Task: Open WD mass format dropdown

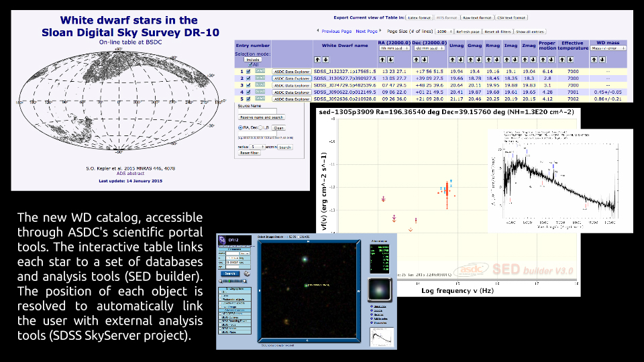Action: [608, 48]
